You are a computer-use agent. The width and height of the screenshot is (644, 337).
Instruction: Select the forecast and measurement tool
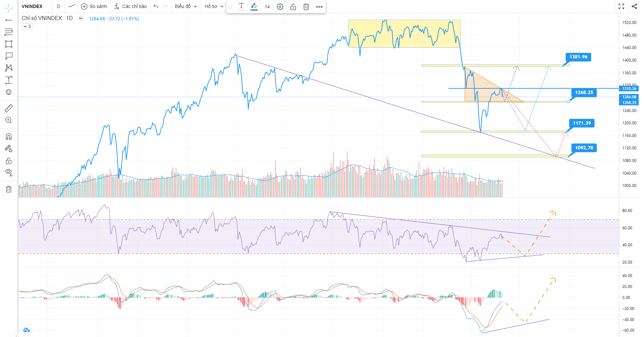[x=9, y=80]
